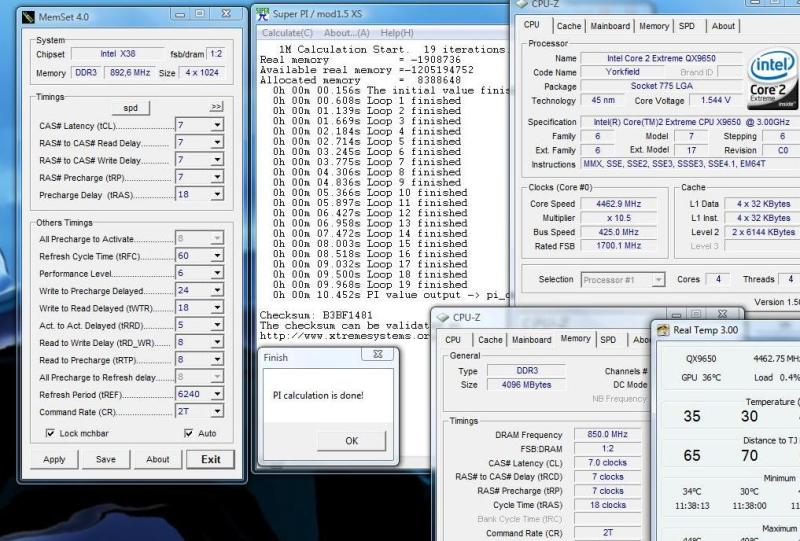Switch to Mainboard tab in top CPU-Z
This screenshot has height=541, width=800.
[x=610, y=26]
